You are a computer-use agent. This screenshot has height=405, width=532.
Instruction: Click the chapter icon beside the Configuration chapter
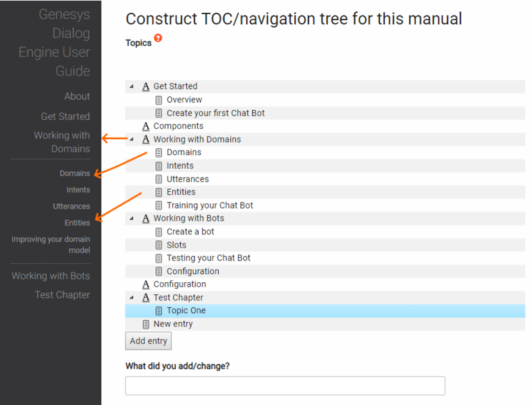click(x=146, y=285)
